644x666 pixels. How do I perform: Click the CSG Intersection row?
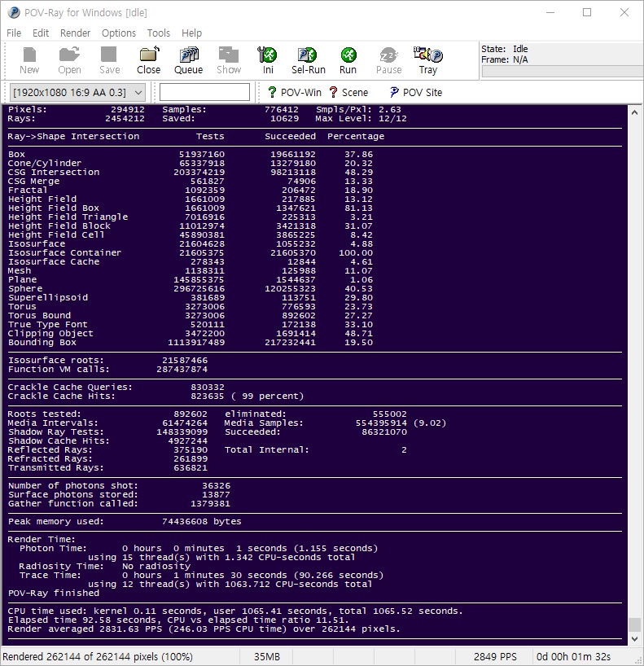191,172
